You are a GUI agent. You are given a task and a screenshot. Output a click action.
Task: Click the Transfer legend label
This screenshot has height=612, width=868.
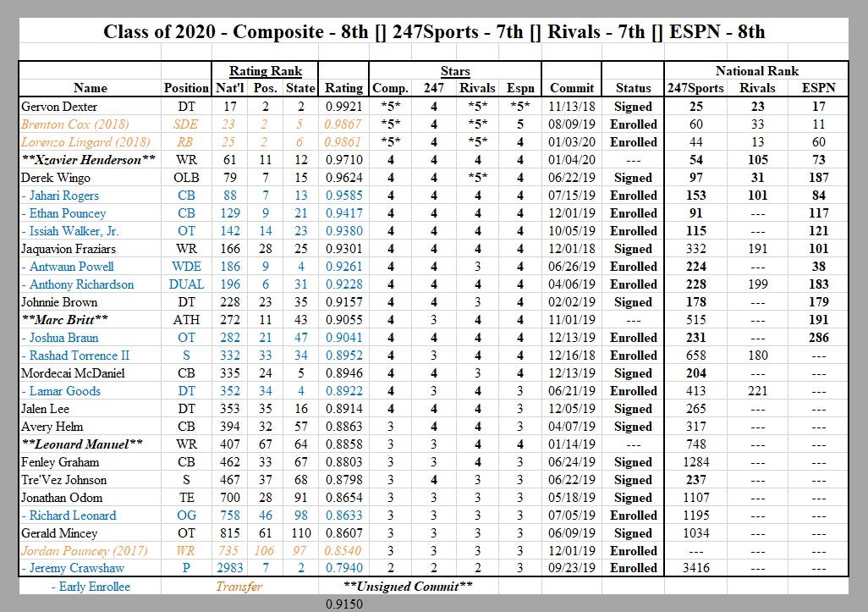coord(239,586)
